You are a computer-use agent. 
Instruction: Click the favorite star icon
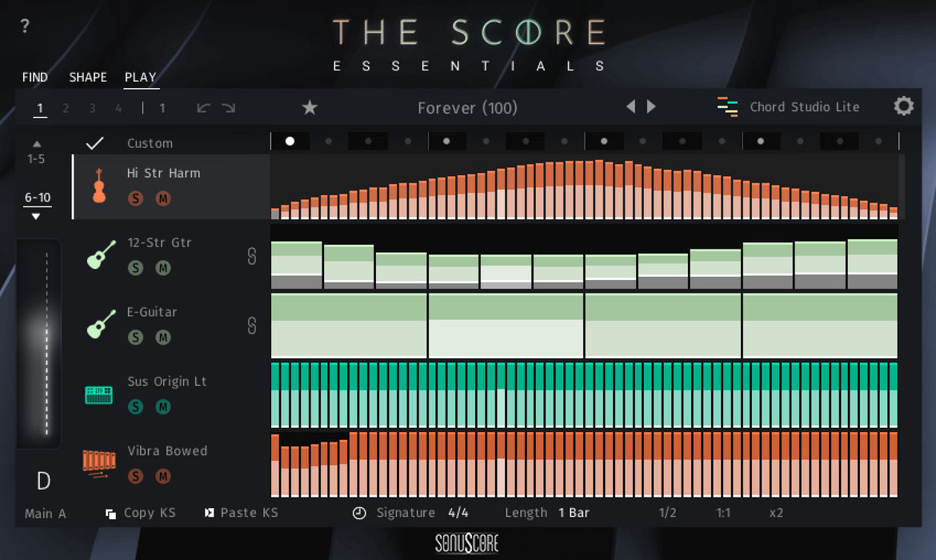click(310, 106)
